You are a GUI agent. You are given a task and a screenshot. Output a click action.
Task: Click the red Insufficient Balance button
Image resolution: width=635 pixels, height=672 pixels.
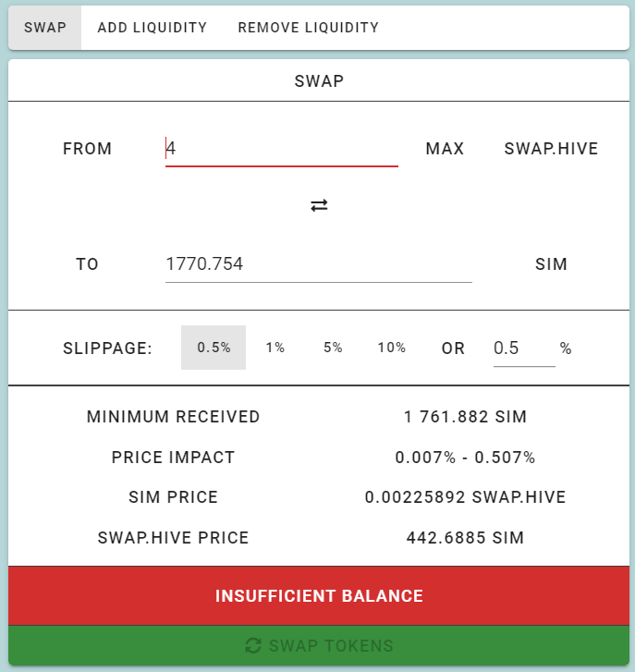point(319,596)
